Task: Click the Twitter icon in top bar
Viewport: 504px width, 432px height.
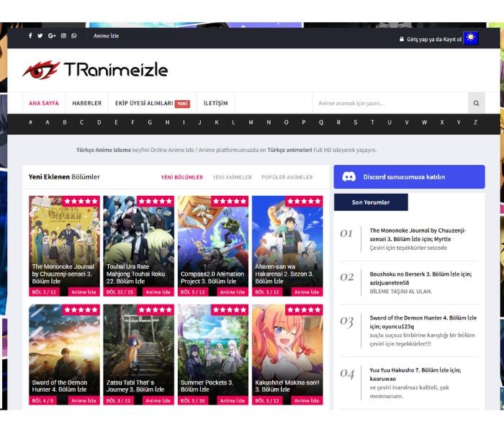Action: click(x=40, y=36)
